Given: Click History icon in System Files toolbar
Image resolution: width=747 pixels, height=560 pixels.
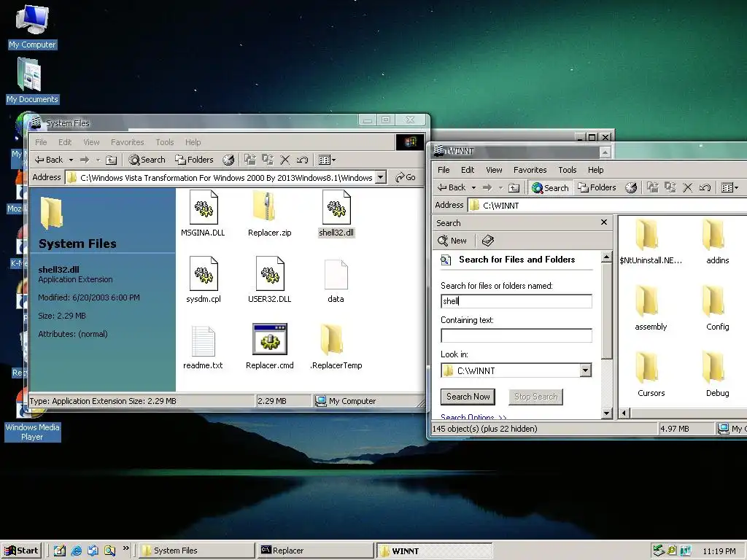Looking at the screenshot, I should (x=228, y=160).
